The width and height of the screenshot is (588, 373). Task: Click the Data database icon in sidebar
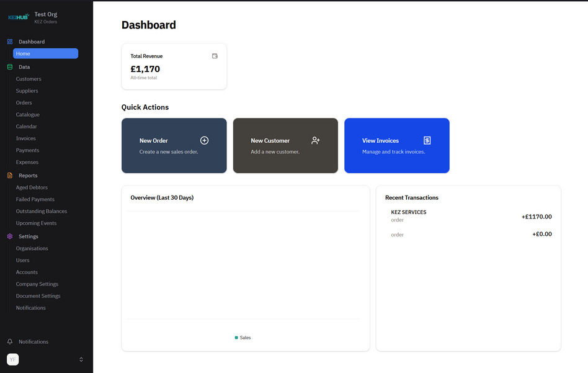click(10, 67)
